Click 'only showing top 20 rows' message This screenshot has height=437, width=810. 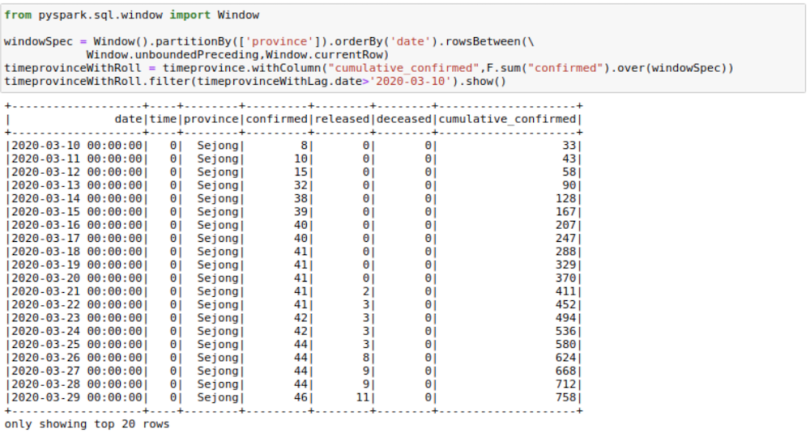pyautogui.click(x=87, y=424)
